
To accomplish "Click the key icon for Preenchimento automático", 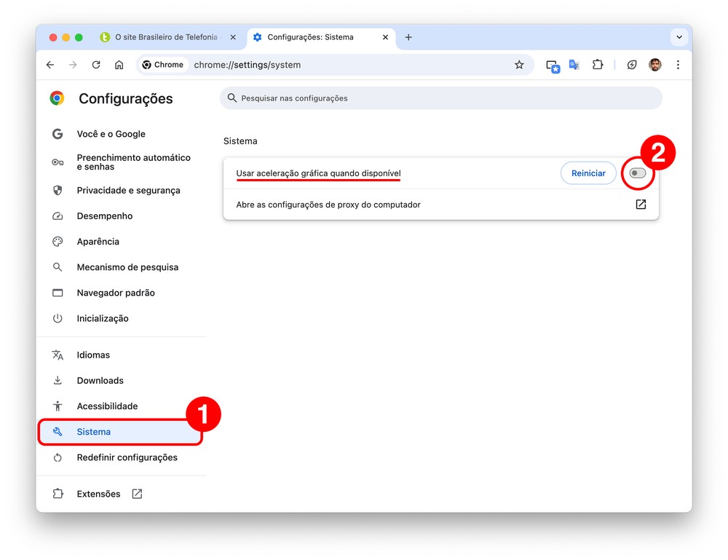I will click(x=58, y=162).
